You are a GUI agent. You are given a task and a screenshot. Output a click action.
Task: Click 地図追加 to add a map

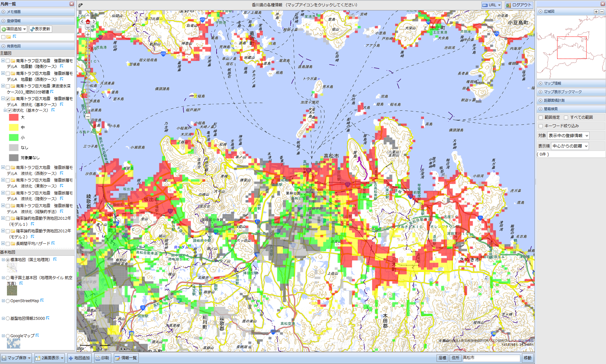pos(79,358)
